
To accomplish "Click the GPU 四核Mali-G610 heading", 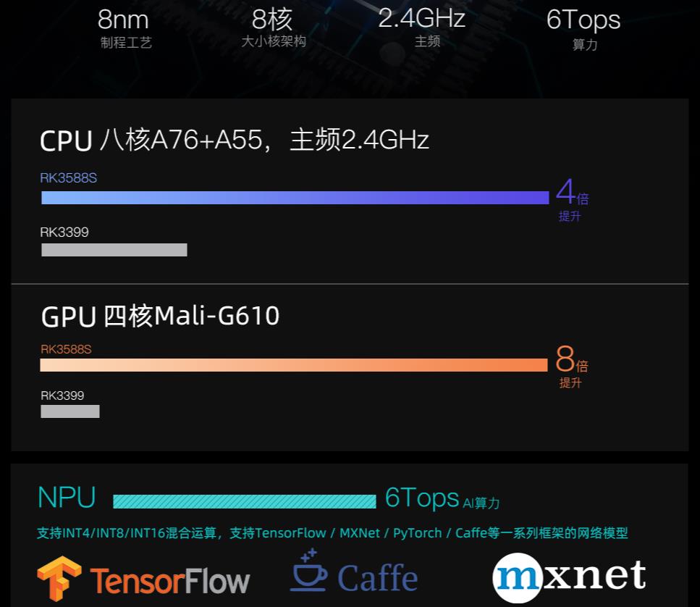I will 160,317.
